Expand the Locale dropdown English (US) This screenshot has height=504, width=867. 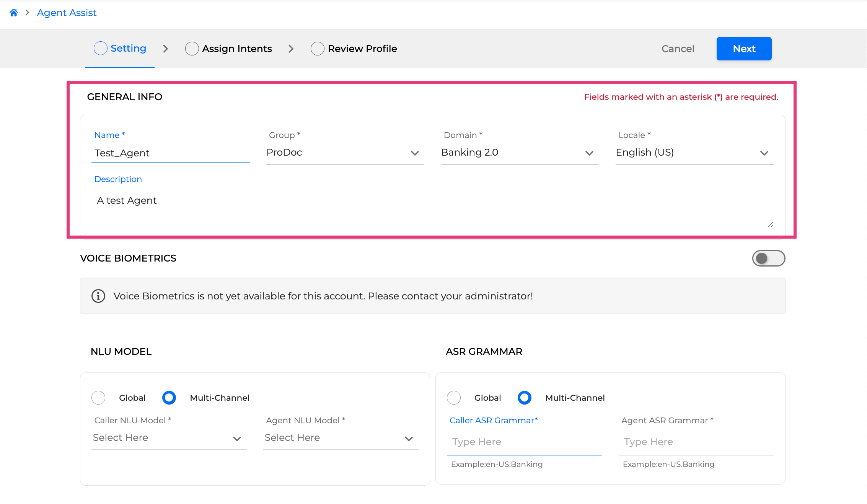pos(694,153)
